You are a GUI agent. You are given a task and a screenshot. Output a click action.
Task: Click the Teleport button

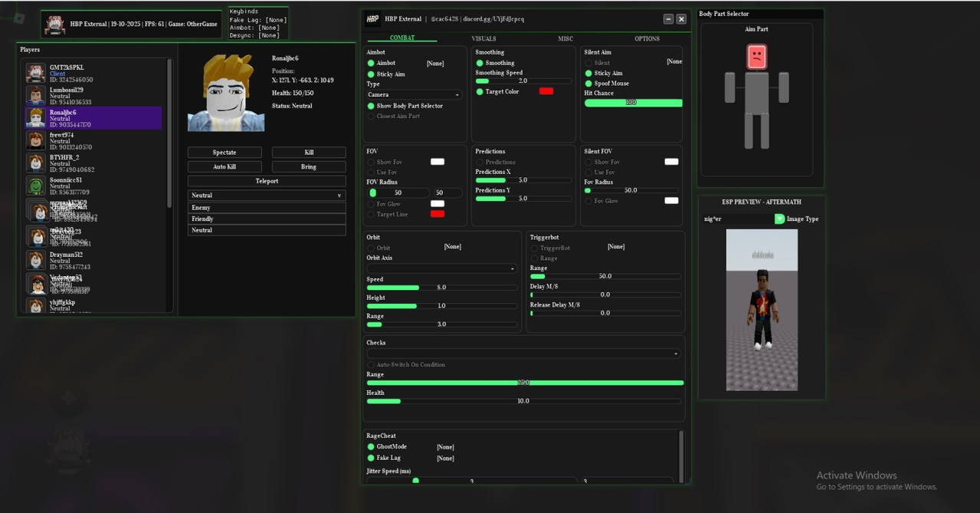pos(267,181)
